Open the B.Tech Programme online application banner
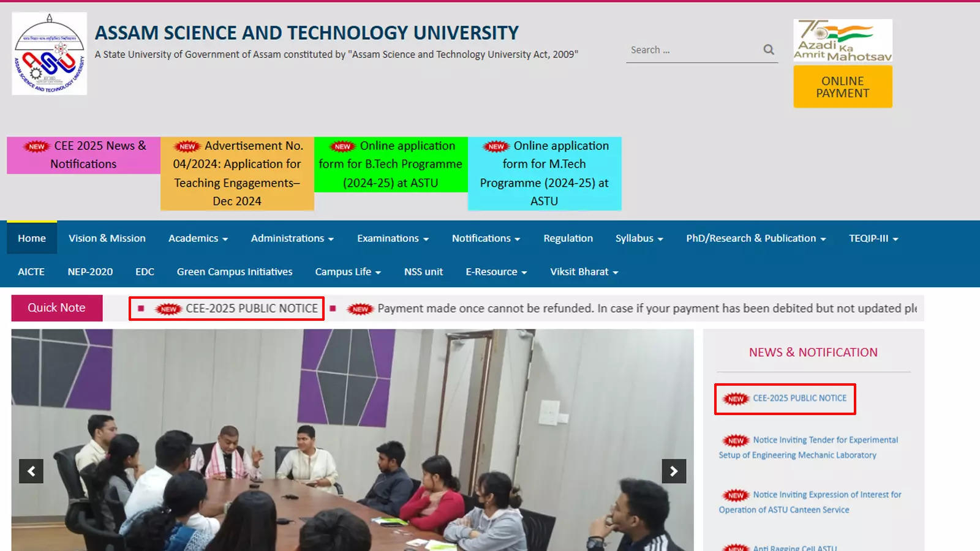Screen dimensions: 980x551 391,164
